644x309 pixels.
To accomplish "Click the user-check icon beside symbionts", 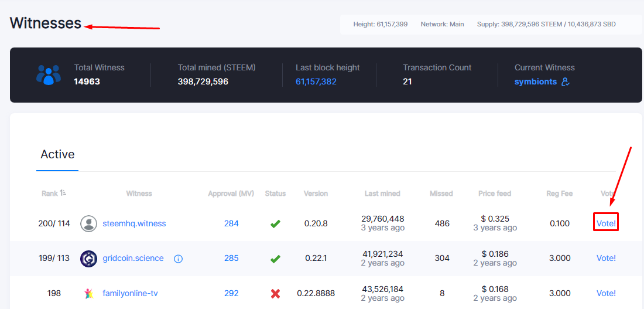I will click(566, 82).
